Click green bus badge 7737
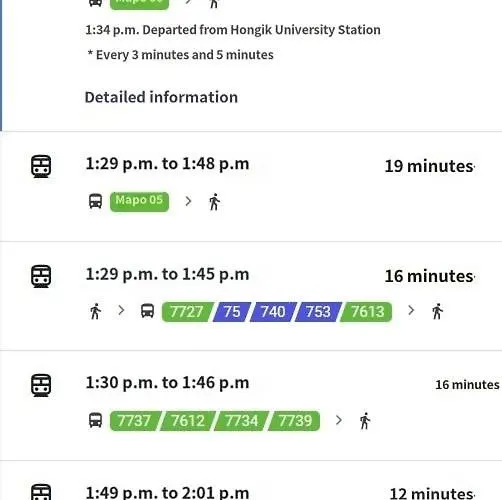 click(x=135, y=421)
